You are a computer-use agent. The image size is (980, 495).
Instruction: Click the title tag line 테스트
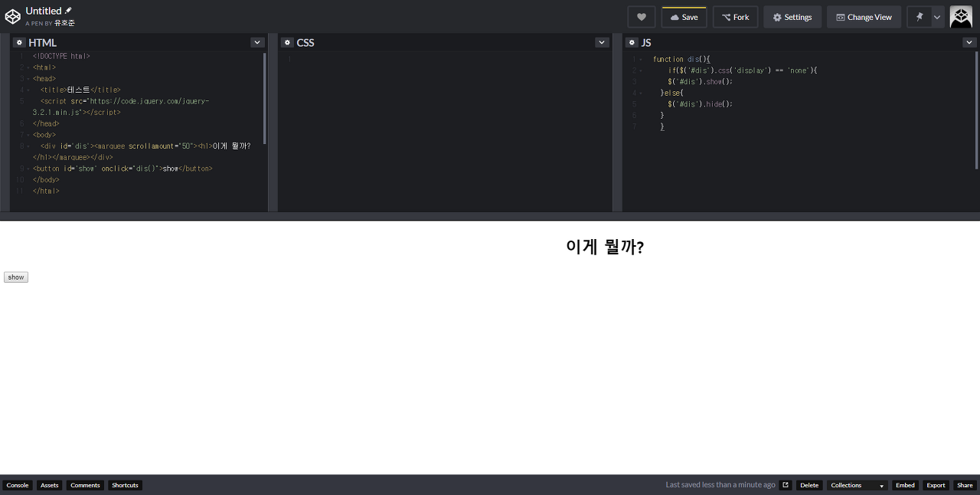[x=80, y=90]
